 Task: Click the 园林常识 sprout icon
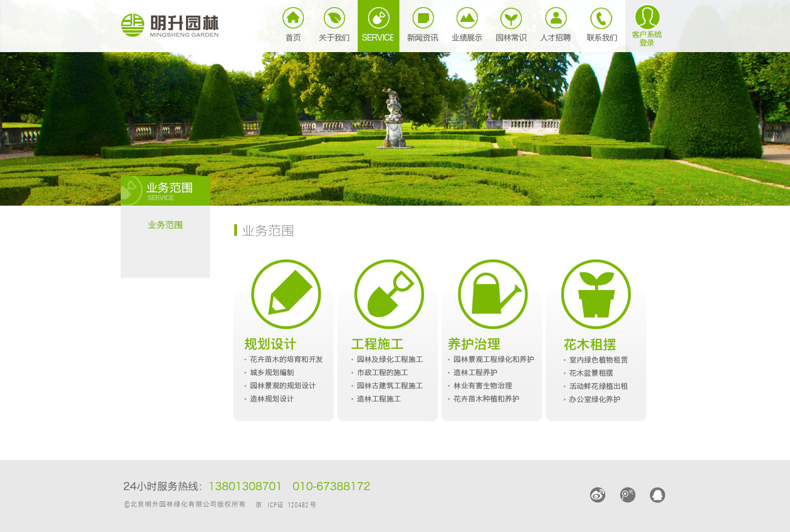[x=511, y=19]
